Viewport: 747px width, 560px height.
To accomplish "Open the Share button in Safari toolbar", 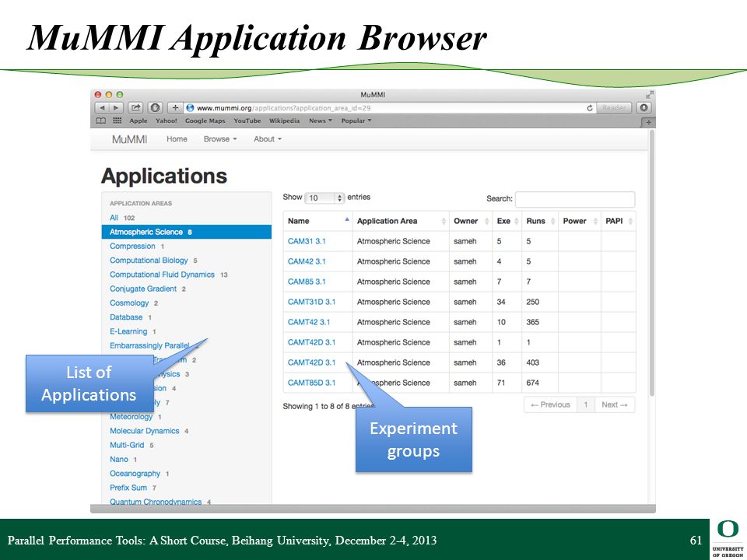I will (135, 108).
